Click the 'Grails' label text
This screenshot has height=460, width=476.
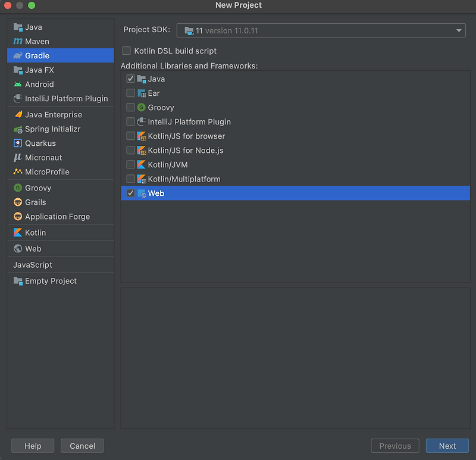(x=35, y=202)
